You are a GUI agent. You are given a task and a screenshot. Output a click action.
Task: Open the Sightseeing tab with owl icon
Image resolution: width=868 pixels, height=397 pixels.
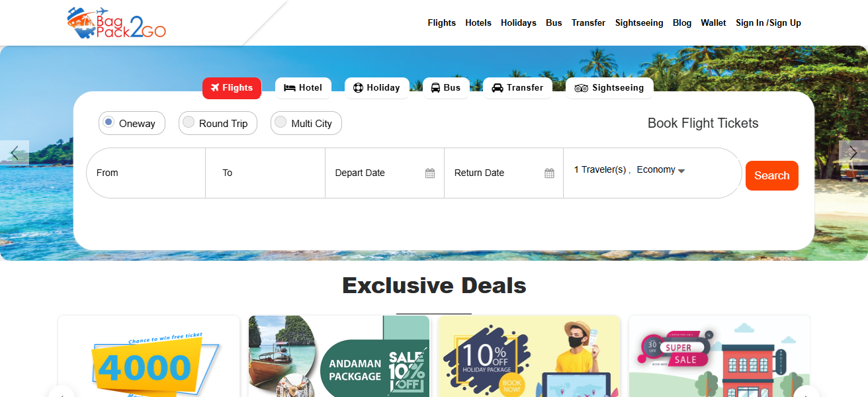[x=609, y=88]
